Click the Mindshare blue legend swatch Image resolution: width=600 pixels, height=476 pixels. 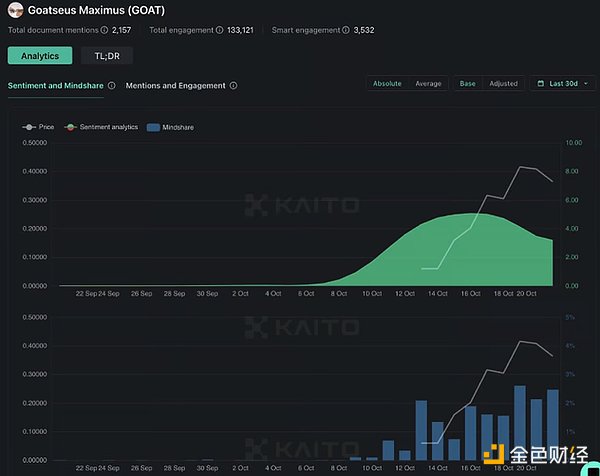point(153,127)
